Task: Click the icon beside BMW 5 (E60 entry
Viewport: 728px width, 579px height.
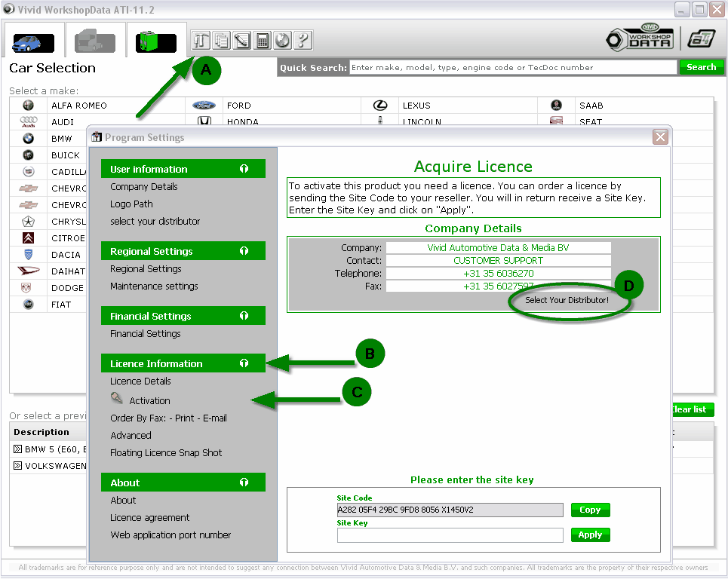Action: coord(17,449)
